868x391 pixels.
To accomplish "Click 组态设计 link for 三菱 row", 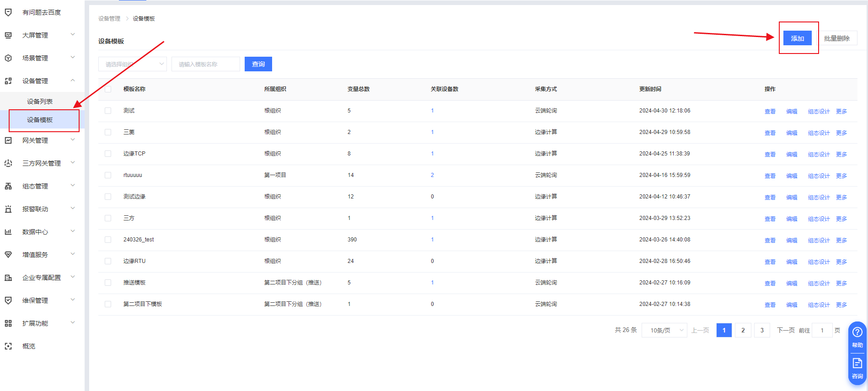I will 819,133.
